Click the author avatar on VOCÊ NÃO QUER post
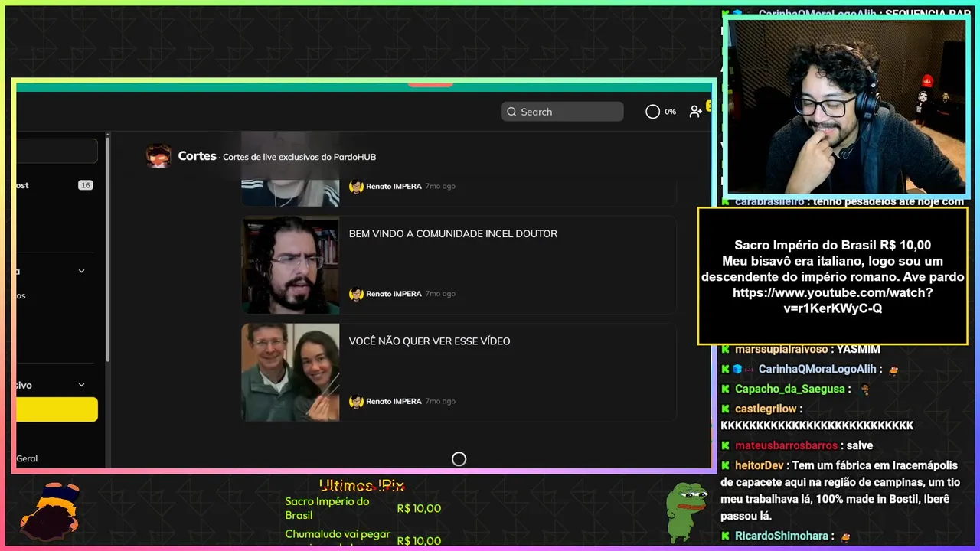 pyautogui.click(x=356, y=401)
